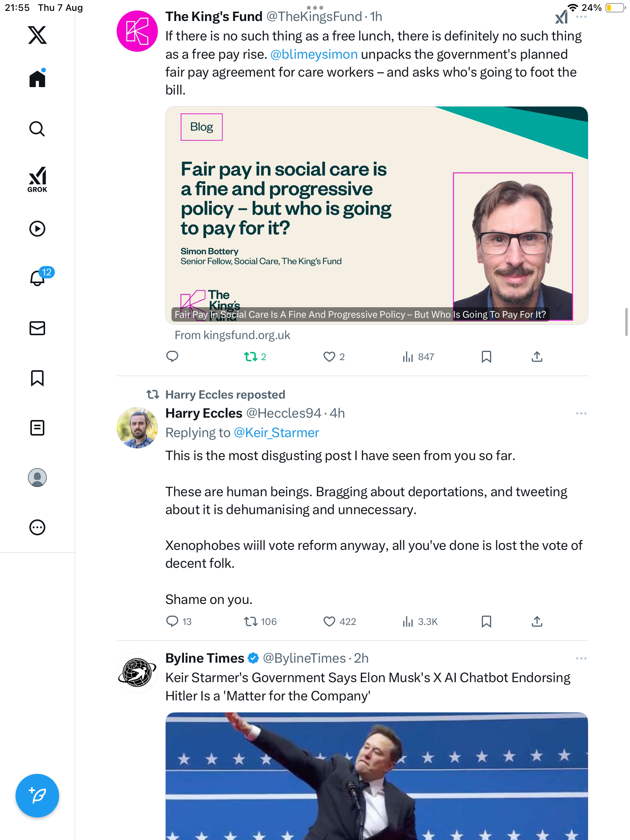
Task: Open the sidebar Bookmarks page
Action: pyautogui.click(x=37, y=378)
